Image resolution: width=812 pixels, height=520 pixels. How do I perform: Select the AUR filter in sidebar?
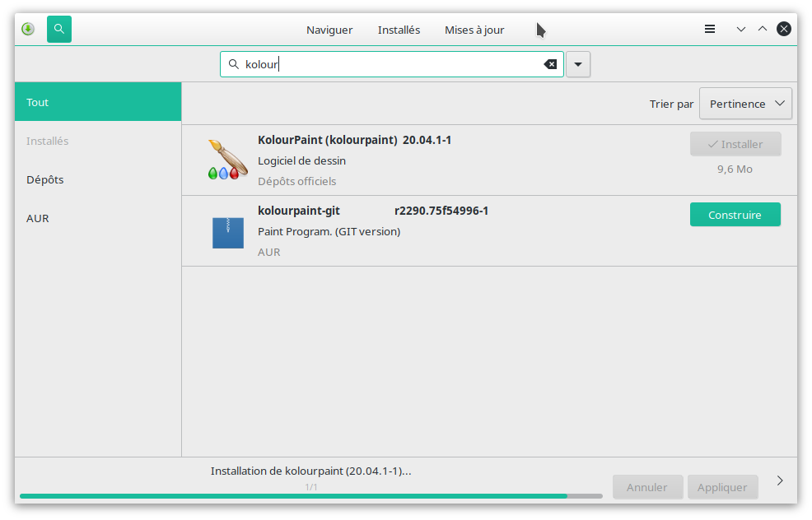click(38, 218)
